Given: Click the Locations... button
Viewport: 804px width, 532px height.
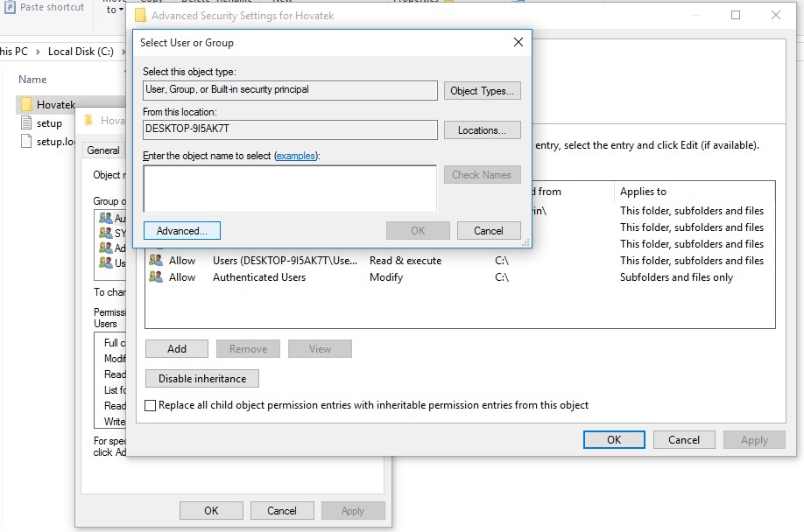Looking at the screenshot, I should click(482, 130).
